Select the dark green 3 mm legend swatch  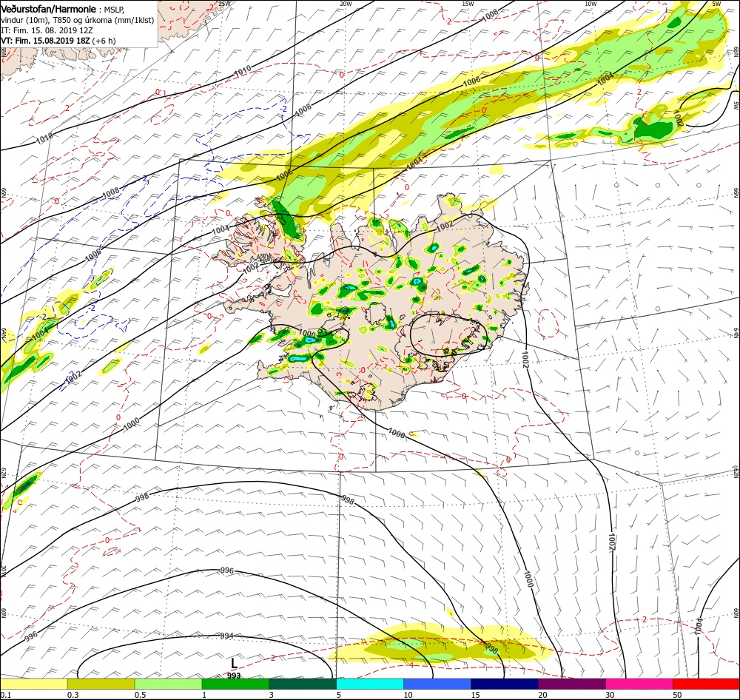(303, 684)
